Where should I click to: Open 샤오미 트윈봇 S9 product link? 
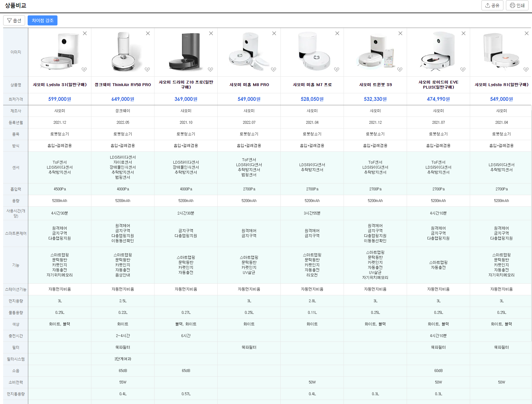click(375, 85)
